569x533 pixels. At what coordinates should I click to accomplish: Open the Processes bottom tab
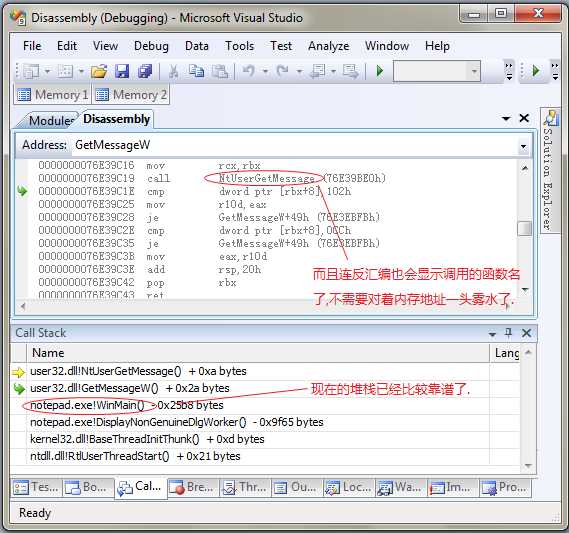point(505,487)
